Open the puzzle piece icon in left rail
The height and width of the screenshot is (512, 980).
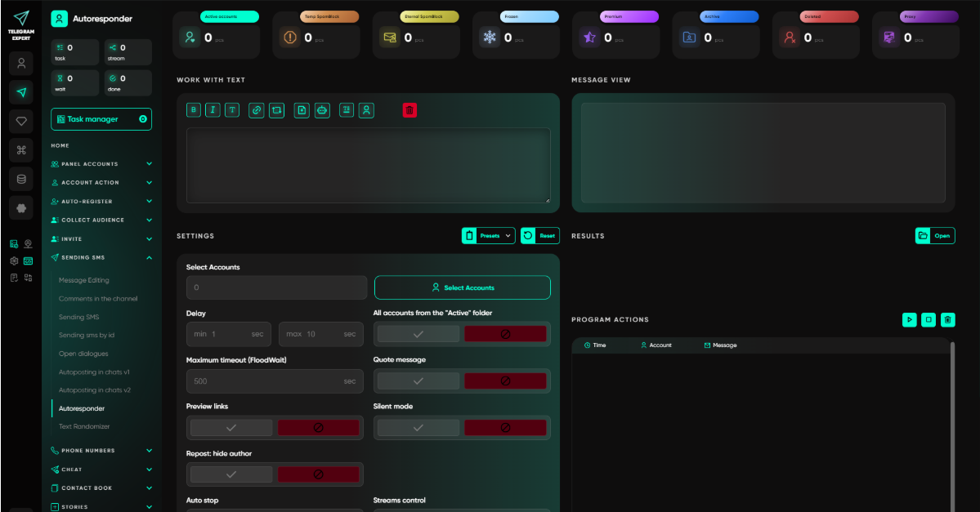coord(21,208)
